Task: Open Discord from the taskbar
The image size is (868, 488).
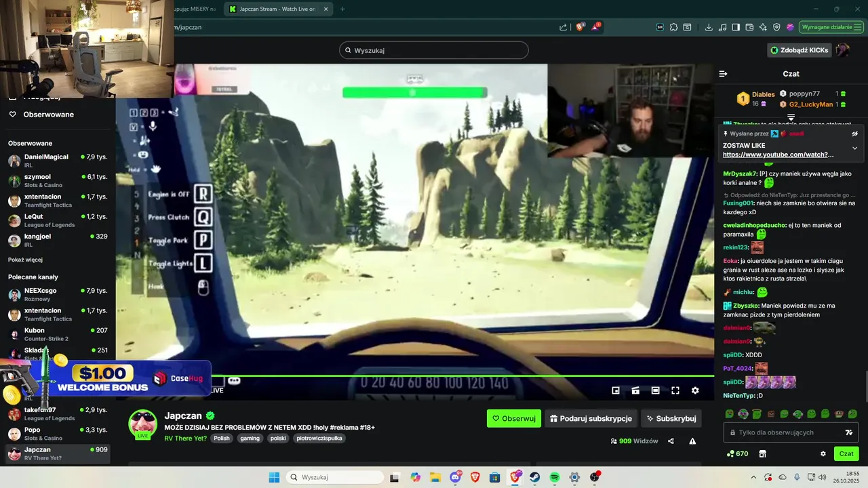Action: tap(456, 477)
